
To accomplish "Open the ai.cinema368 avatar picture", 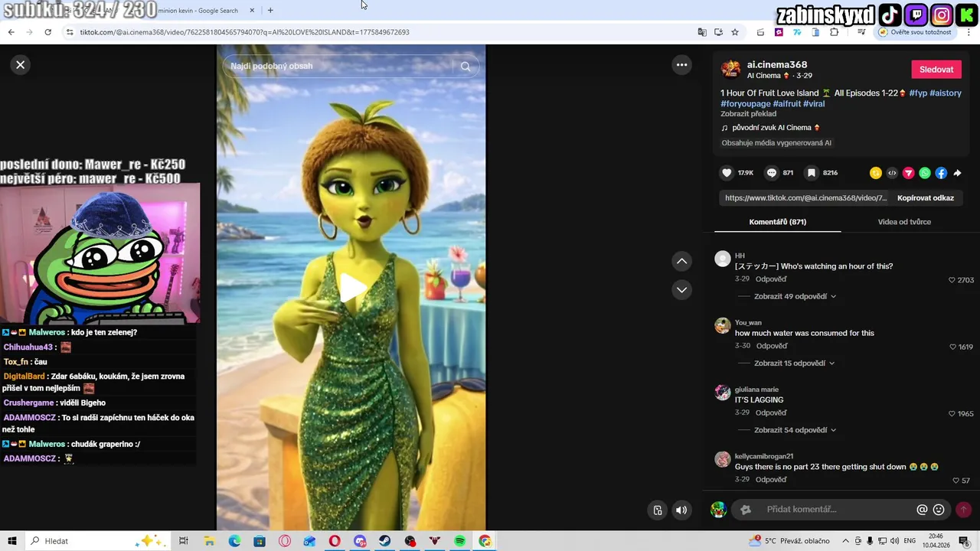I will pos(731,70).
